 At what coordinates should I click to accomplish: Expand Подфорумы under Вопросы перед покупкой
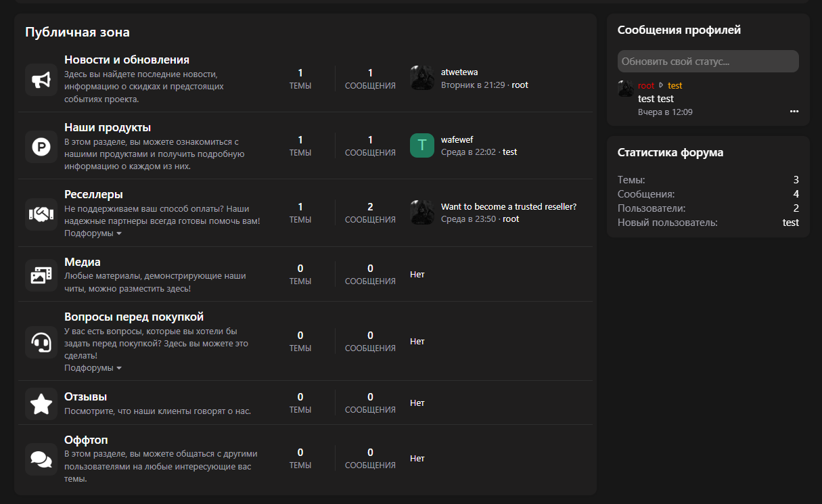point(93,368)
